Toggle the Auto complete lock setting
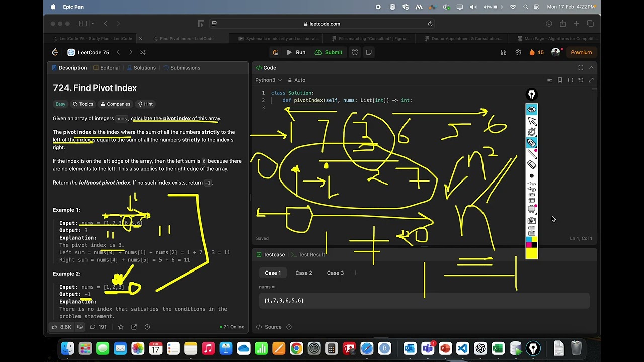Image resolution: width=644 pixels, height=362 pixels. (296, 80)
